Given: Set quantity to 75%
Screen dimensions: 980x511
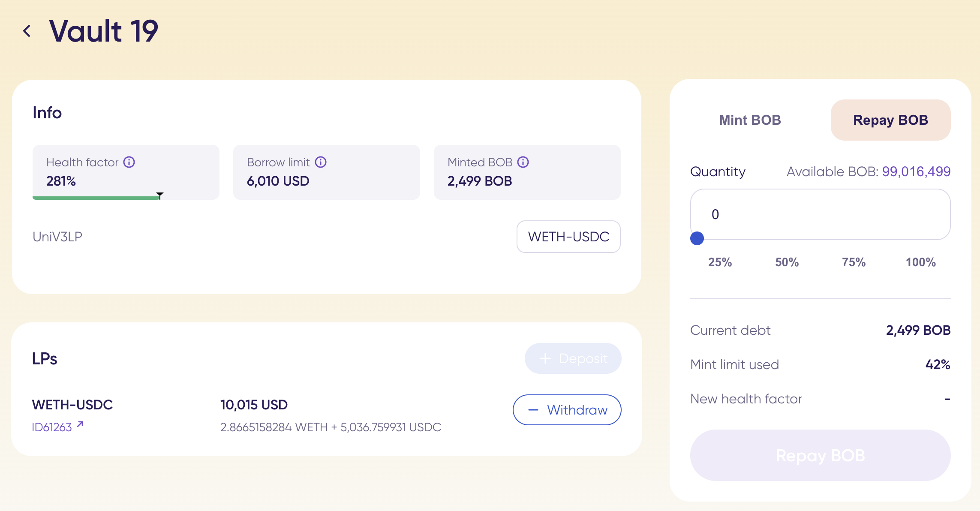Looking at the screenshot, I should coord(854,262).
